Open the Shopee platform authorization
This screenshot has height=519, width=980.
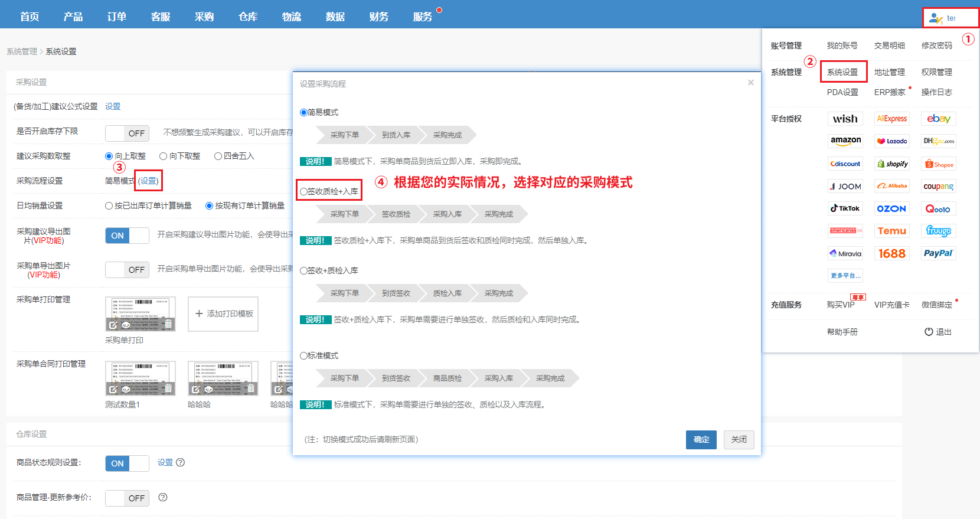(938, 164)
